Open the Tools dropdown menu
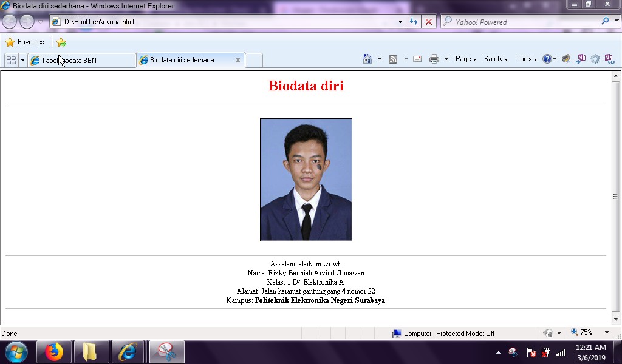This screenshot has width=622, height=364. 524,59
